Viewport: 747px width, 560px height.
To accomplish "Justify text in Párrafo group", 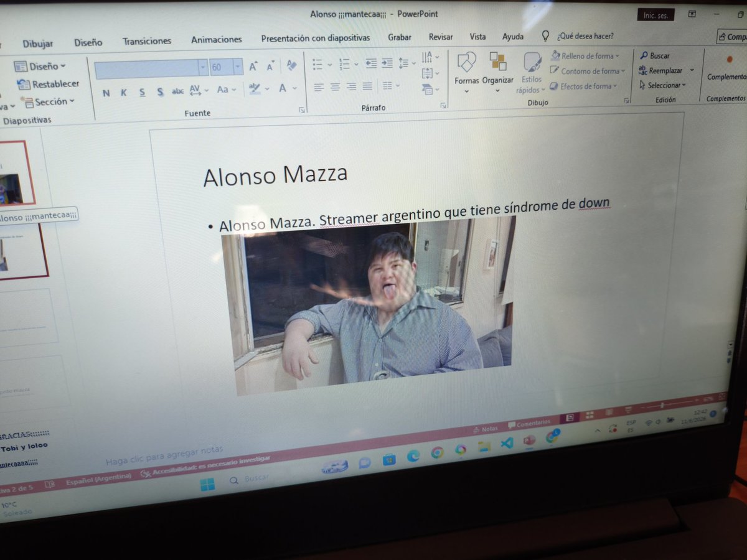I will tap(368, 86).
